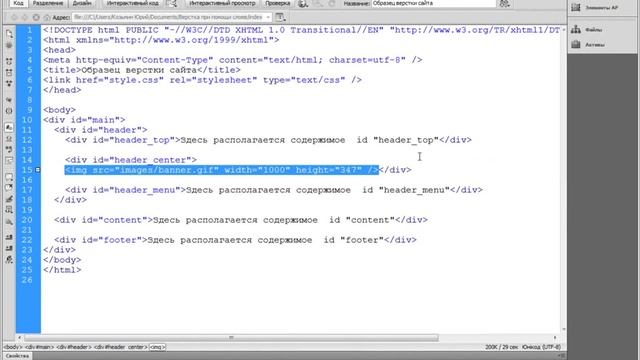Click the Юникод (UTF-8) status text
Screen dimensions: 640x360
(x=542, y=347)
